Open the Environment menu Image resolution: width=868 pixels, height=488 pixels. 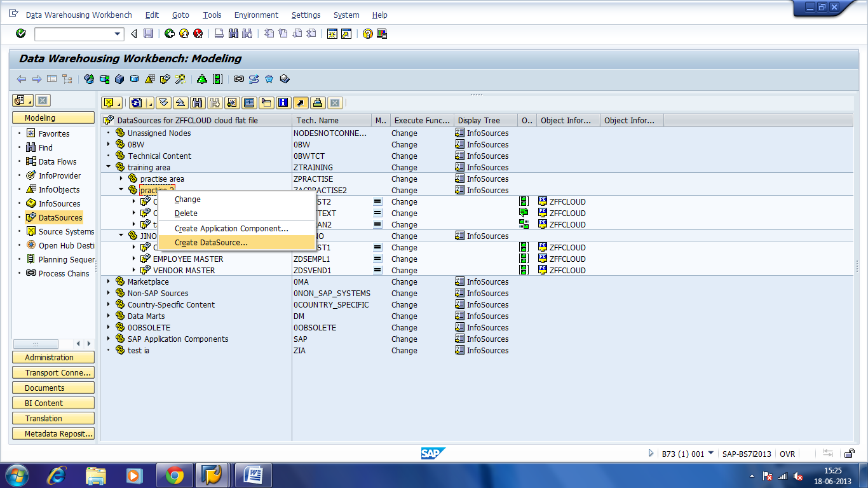(x=255, y=15)
